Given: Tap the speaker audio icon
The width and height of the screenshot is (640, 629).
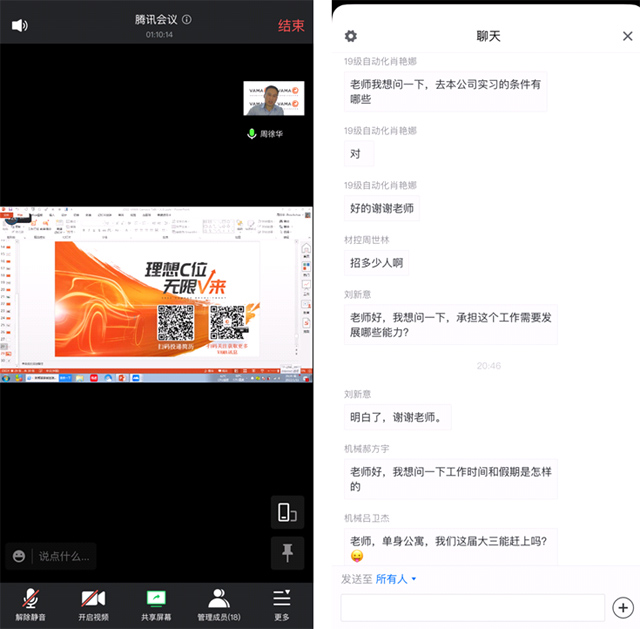Looking at the screenshot, I should coord(19,25).
